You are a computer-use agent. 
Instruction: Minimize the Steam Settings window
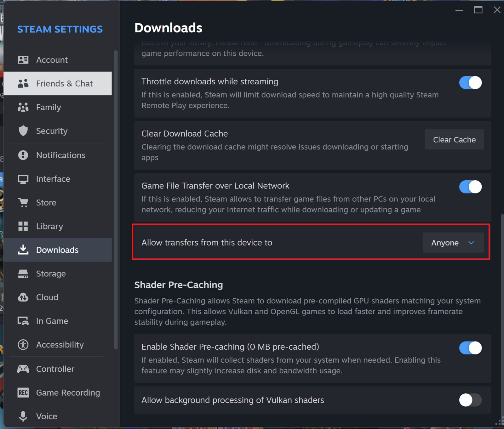pos(459,10)
